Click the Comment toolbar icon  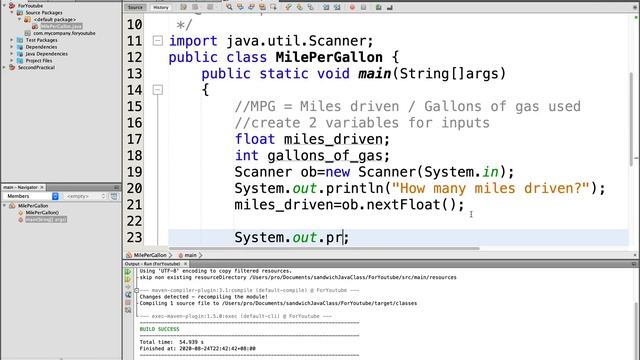tap(378, 7)
